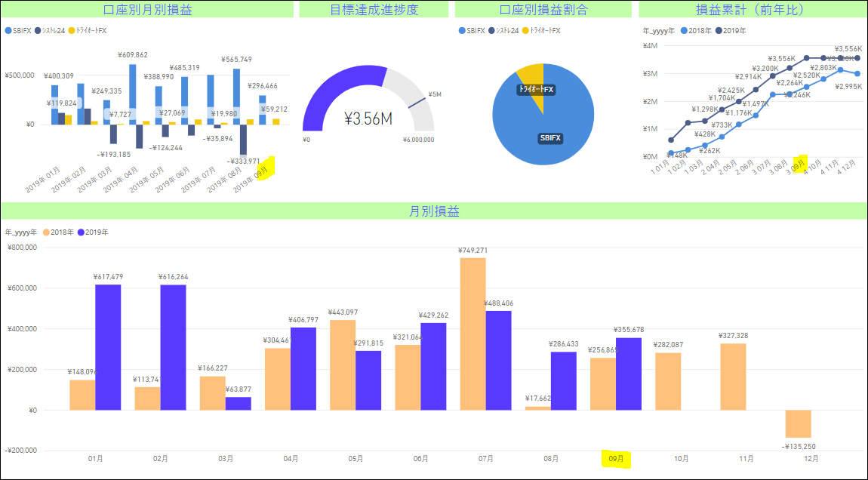Select 2019年 legend entry in 月別損益 chart
This screenshot has height=480, width=868.
click(x=93, y=232)
